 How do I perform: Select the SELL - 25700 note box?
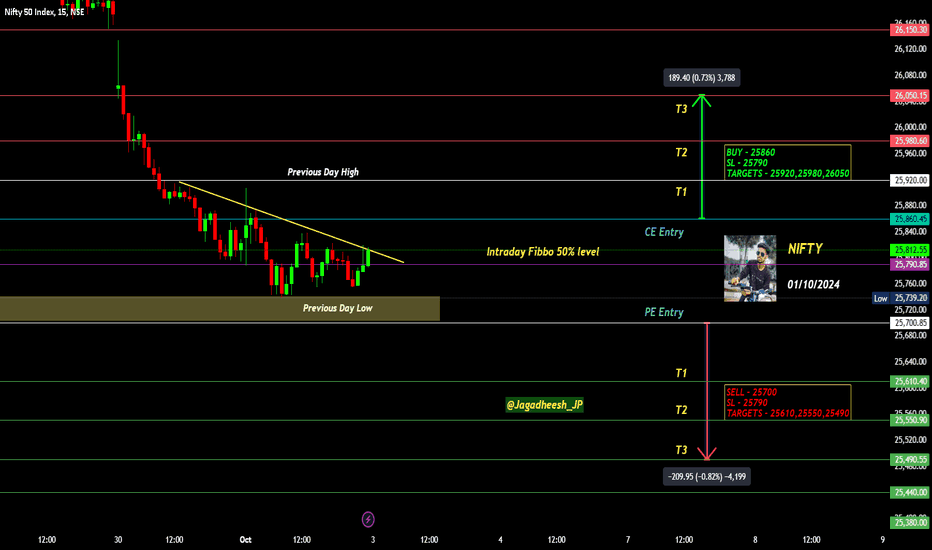[x=788, y=402]
